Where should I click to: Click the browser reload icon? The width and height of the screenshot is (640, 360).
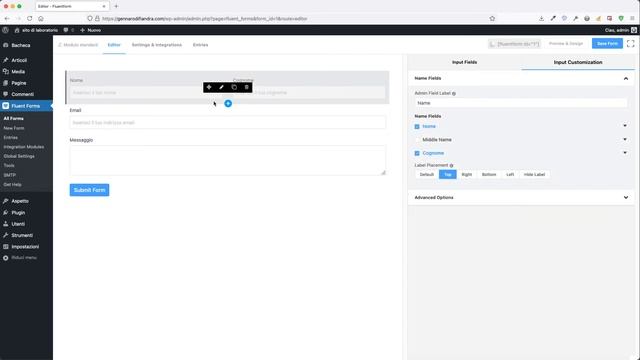[30, 18]
